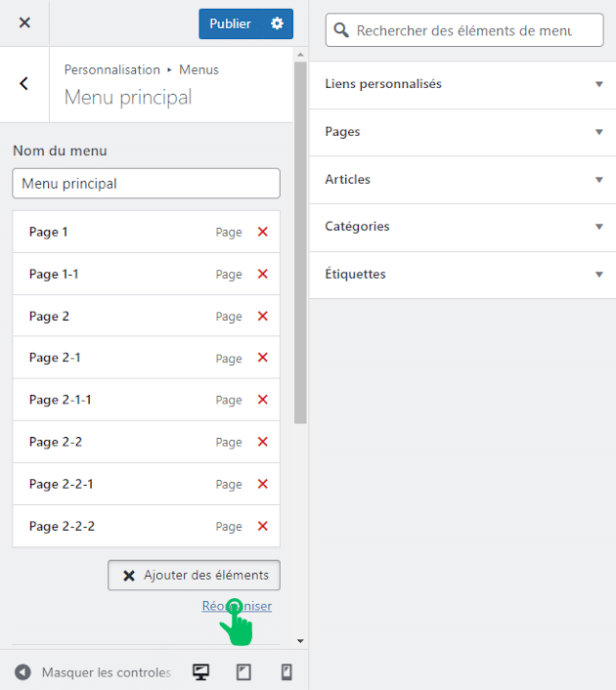Remove Page 1 with its red X
Image resolution: width=616 pixels, height=690 pixels.
point(262,233)
